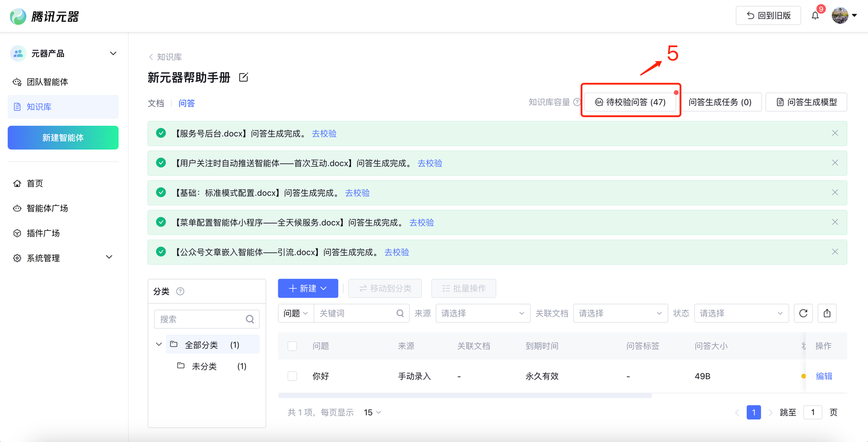The width and height of the screenshot is (868, 442).
Task: Click the notification bell icon
Action: [815, 16]
